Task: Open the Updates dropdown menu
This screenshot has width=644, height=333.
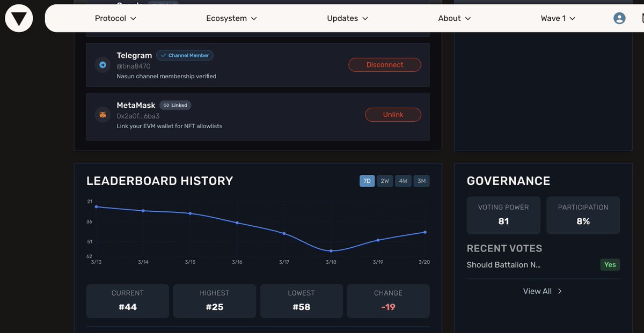Action: [347, 18]
